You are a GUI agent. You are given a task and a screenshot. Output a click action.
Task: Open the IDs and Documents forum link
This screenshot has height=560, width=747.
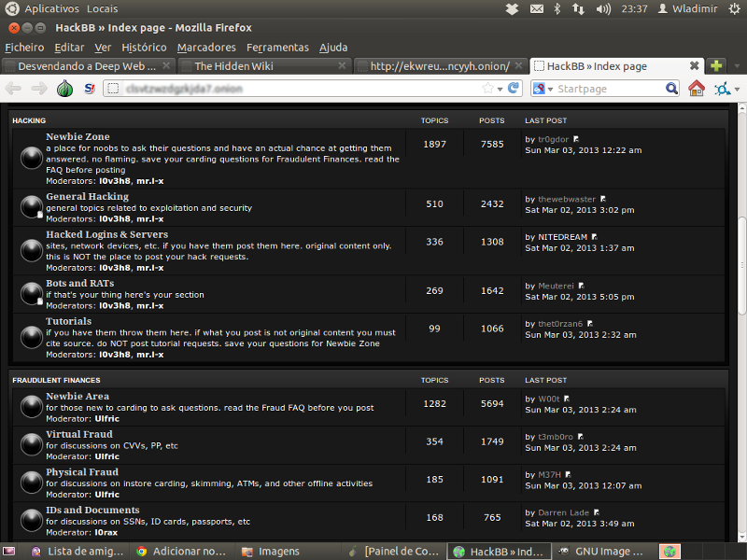pos(92,510)
